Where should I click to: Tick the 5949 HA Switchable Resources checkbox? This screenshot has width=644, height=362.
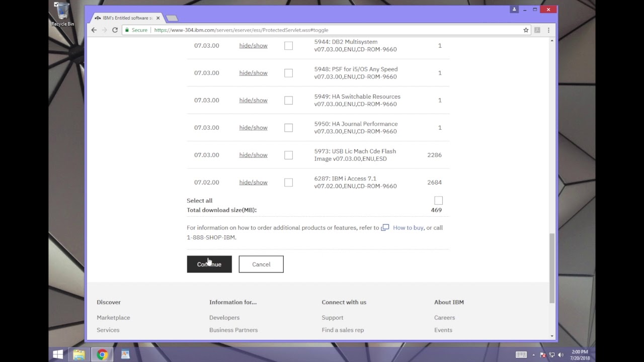(x=288, y=101)
